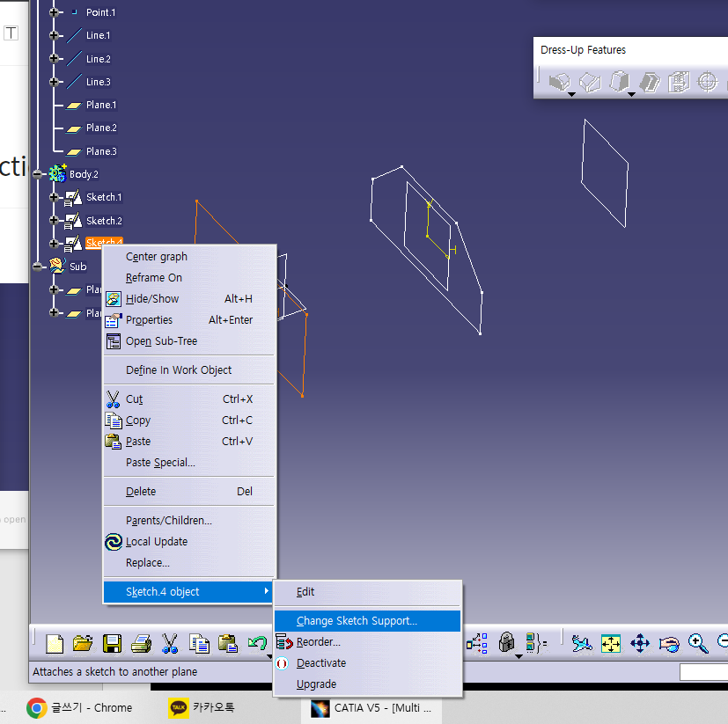Image resolution: width=728 pixels, height=724 pixels.
Task: Expand the Line.2 tree node
Action: pos(54,58)
